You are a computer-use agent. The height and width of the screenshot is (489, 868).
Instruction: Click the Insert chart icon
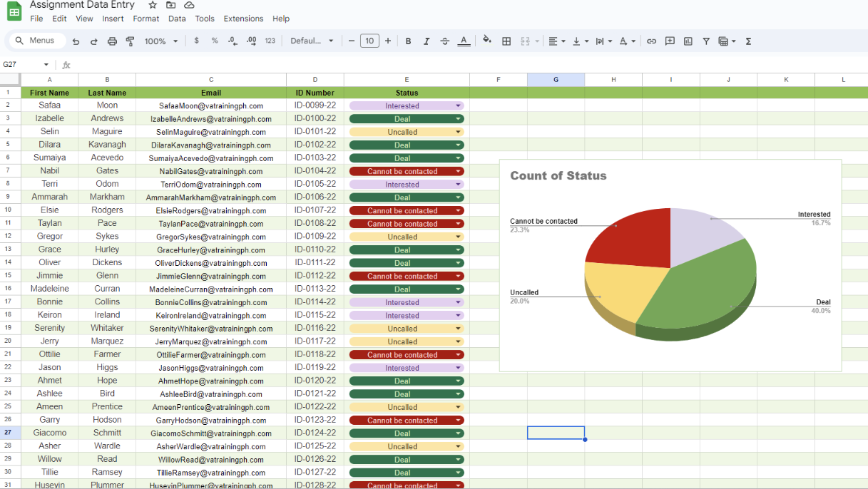pyautogui.click(x=688, y=41)
